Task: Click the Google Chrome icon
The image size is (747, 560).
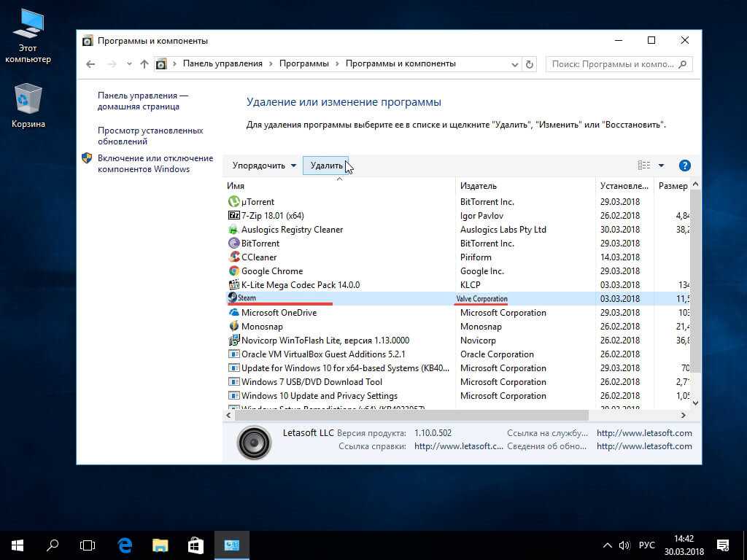Action: pyautogui.click(x=233, y=271)
